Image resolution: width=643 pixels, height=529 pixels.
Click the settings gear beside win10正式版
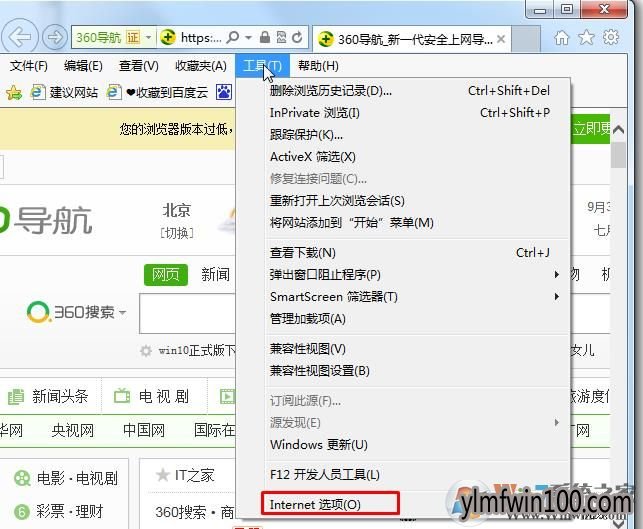pyautogui.click(x=146, y=351)
